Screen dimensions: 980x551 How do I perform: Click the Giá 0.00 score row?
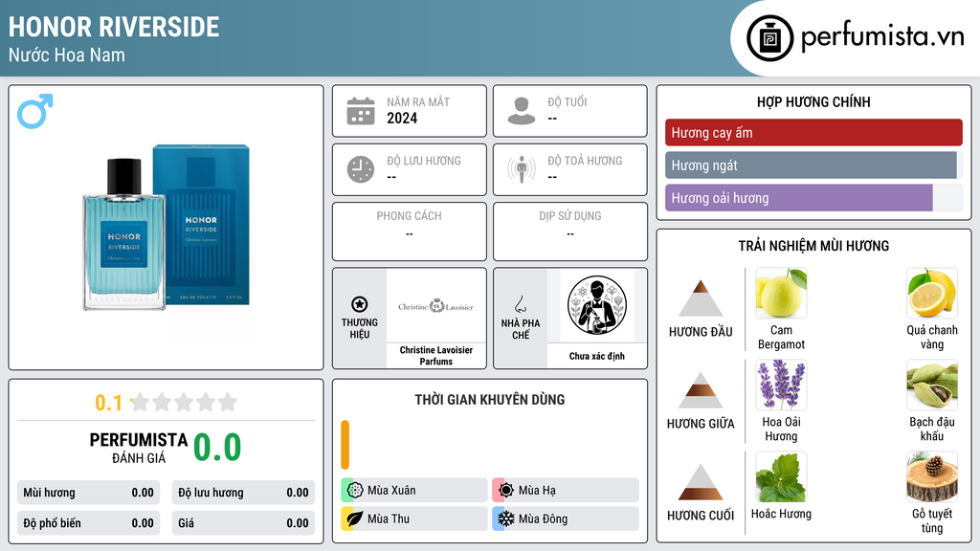(x=243, y=523)
